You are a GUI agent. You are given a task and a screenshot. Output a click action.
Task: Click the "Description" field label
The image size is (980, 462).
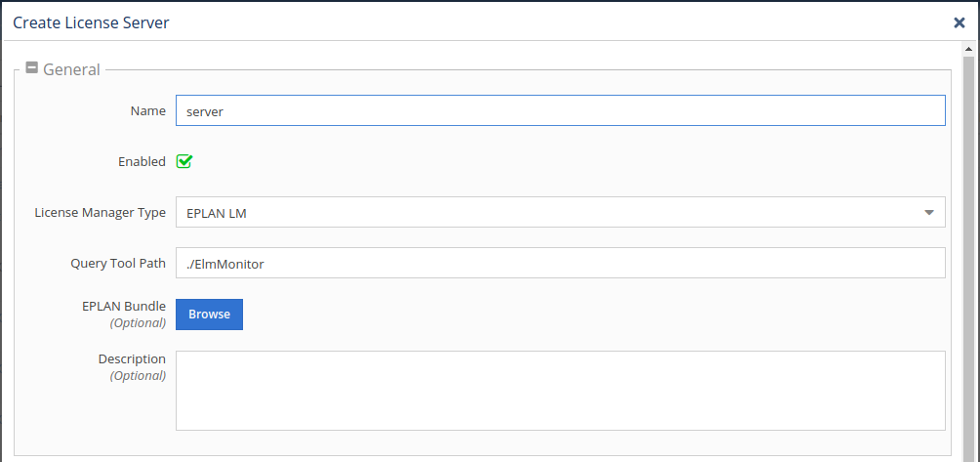pos(132,359)
